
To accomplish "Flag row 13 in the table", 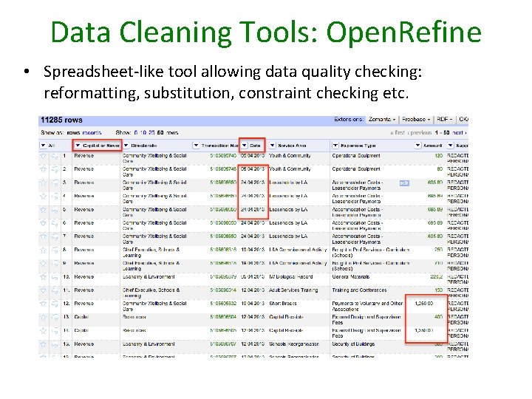I will 55,318.
